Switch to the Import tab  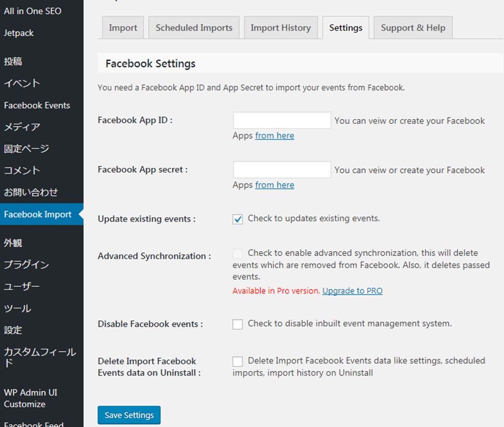pos(123,28)
